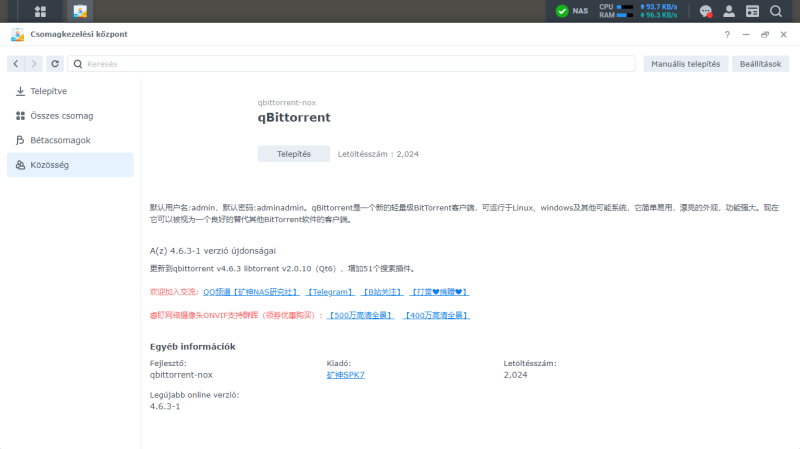The width and height of the screenshot is (800, 449).
Task: Open the notifications chat bubble icon
Action: tap(706, 11)
